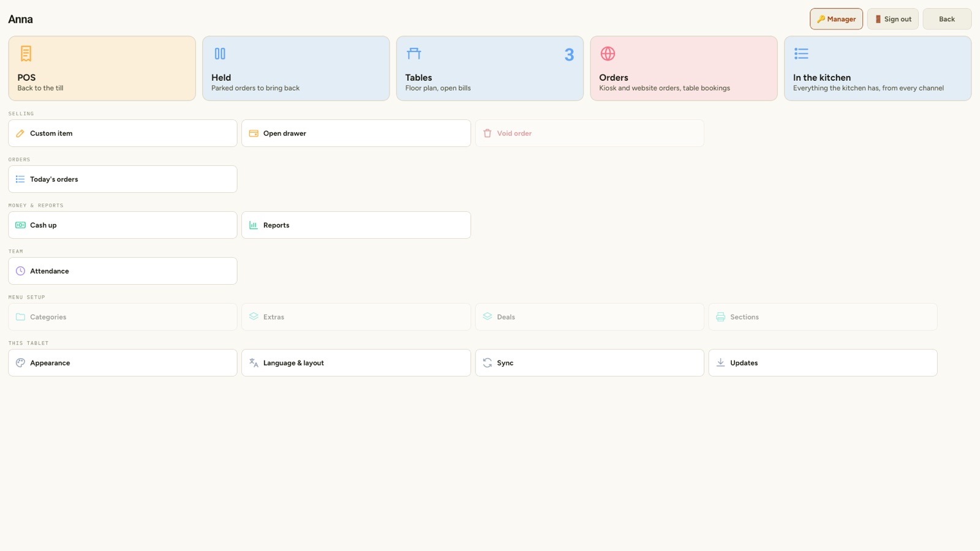Viewport: 980px width, 551px height.
Task: Click the open tables count 3
Action: tap(569, 55)
